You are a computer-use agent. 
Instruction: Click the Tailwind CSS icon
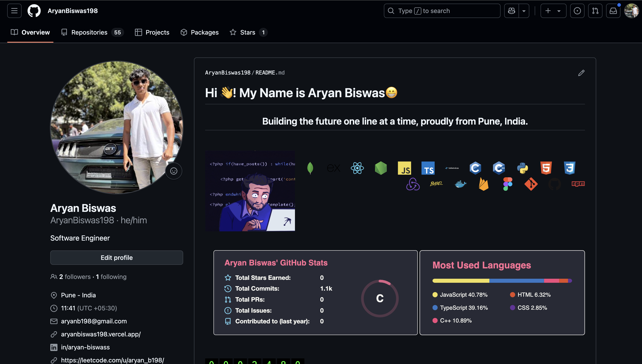tap(452, 168)
